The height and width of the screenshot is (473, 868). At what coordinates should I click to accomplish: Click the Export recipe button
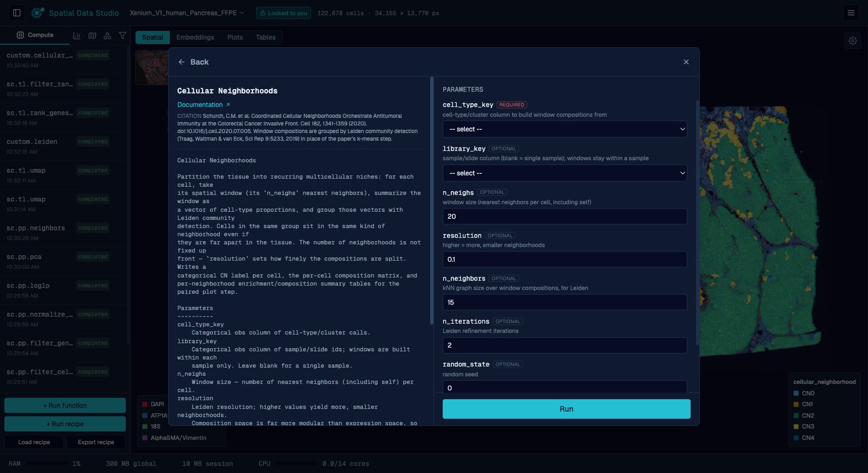tap(96, 442)
